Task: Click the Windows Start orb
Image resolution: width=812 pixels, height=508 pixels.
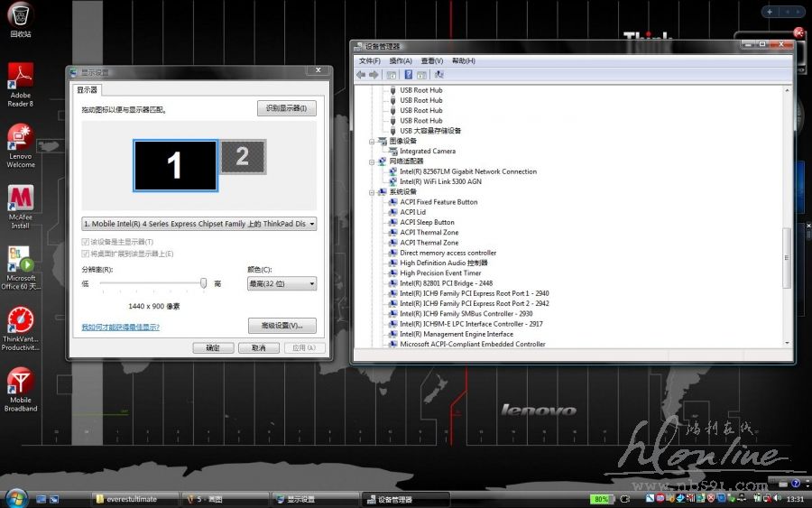Action: tap(15, 498)
